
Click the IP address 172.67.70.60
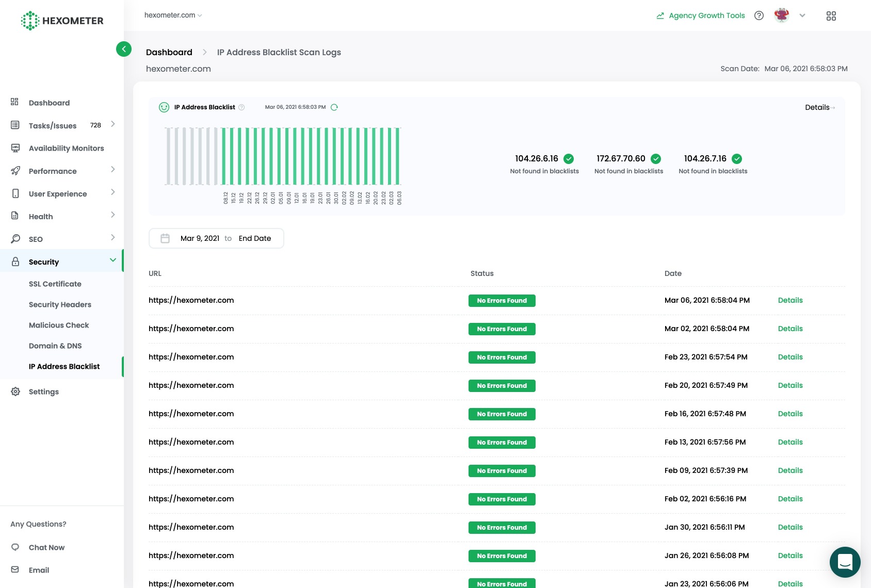(x=621, y=159)
